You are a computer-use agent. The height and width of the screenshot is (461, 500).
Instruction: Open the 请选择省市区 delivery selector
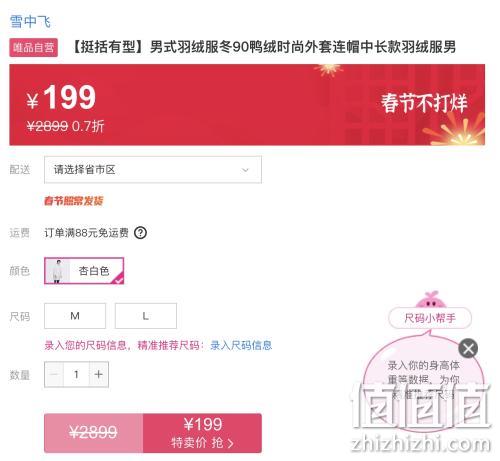coord(153,170)
